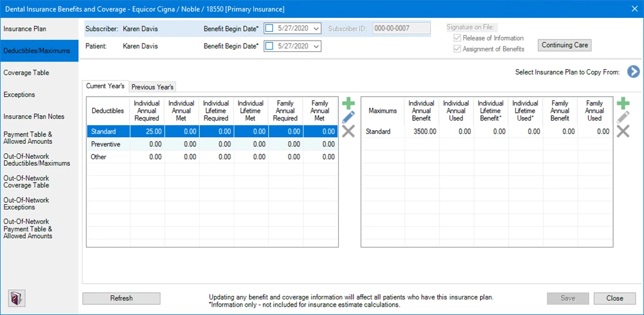Screen dimensions: 644x315
Task: Open the Insurance Plan section
Action: click(39, 29)
